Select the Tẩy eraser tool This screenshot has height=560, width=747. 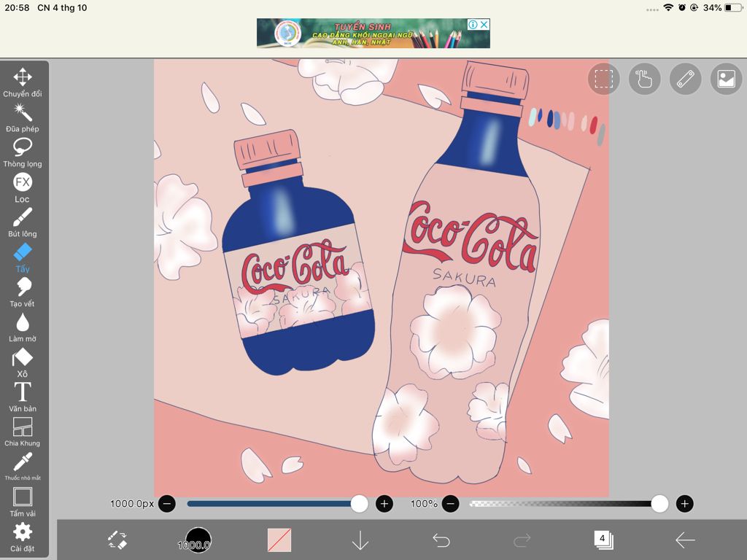(23, 257)
